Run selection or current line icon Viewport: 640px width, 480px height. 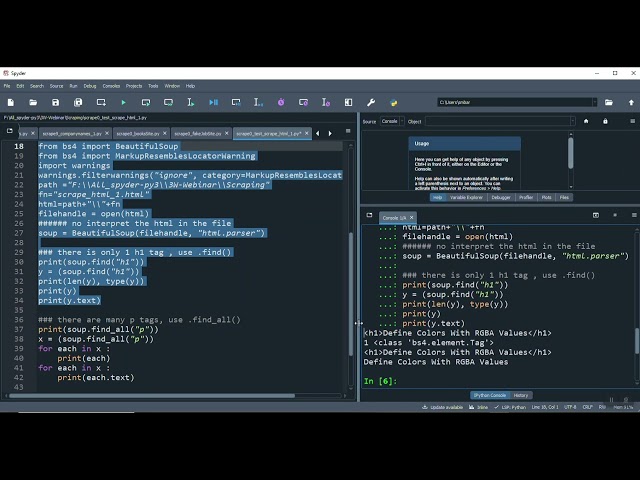[x=191, y=102]
